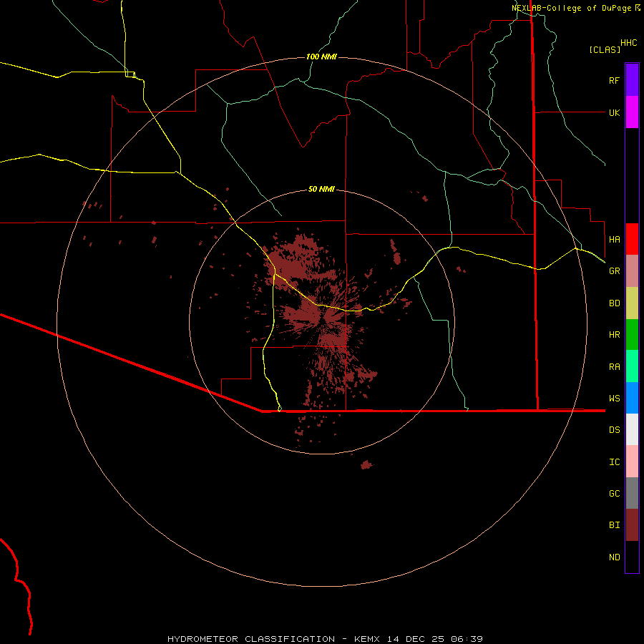The width and height of the screenshot is (644, 644).
Task: Click the "RA" legend label
Action: 614,367
